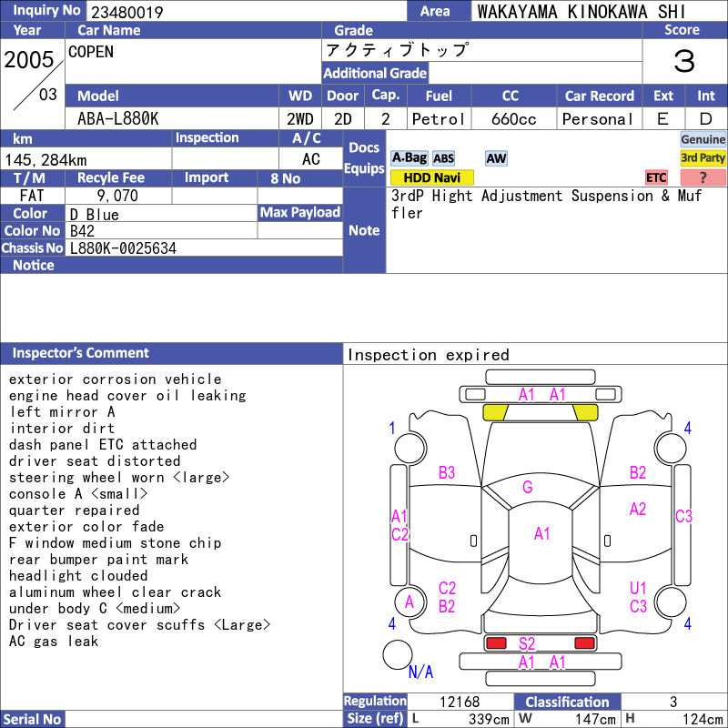Select the AW alloy wheel badge
Screen dimensions: 728x728
point(496,158)
